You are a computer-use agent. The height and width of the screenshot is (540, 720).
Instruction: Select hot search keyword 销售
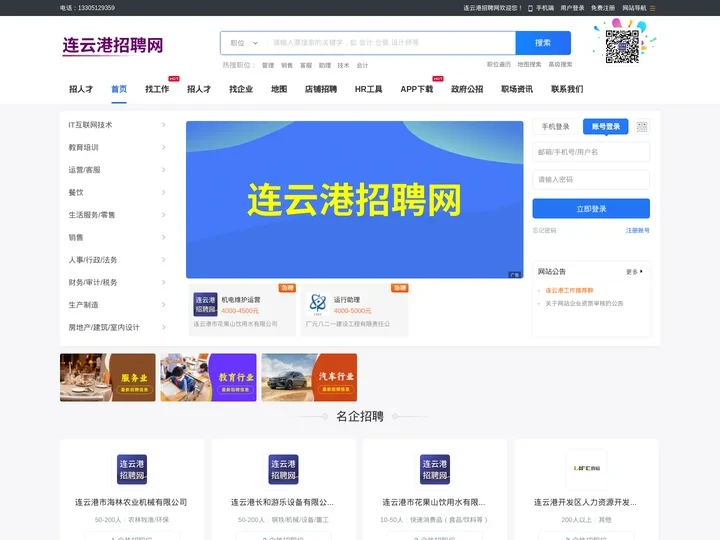coord(287,66)
